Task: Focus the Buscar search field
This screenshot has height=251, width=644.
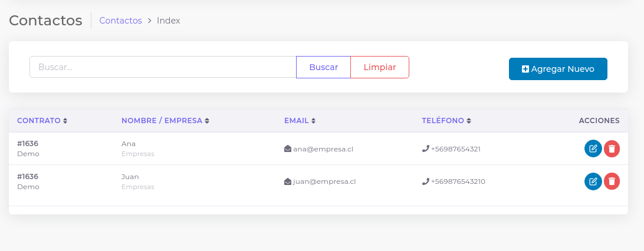Action: click(x=163, y=67)
